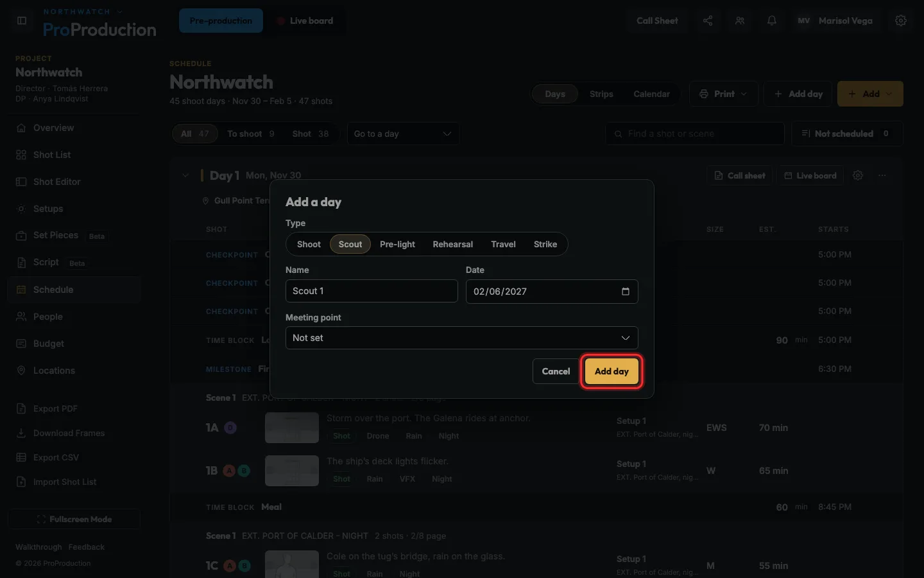The image size is (924, 578).
Task: Switch to Strips view
Action: pyautogui.click(x=601, y=94)
